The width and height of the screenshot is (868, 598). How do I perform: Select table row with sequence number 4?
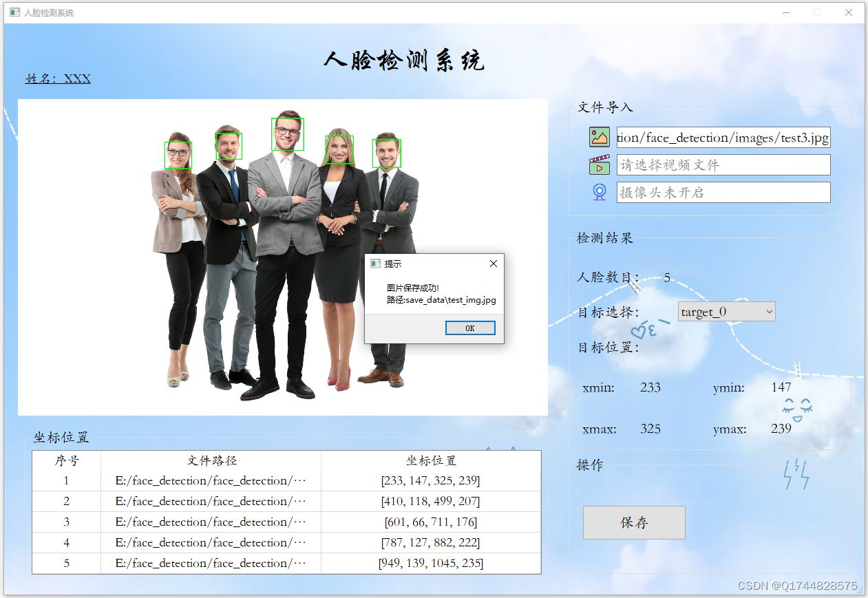(x=286, y=543)
